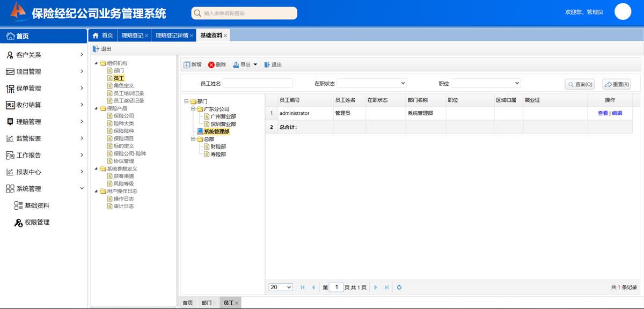Click the 报表中心 chart icon
The image size is (644, 309).
[x=10, y=172]
